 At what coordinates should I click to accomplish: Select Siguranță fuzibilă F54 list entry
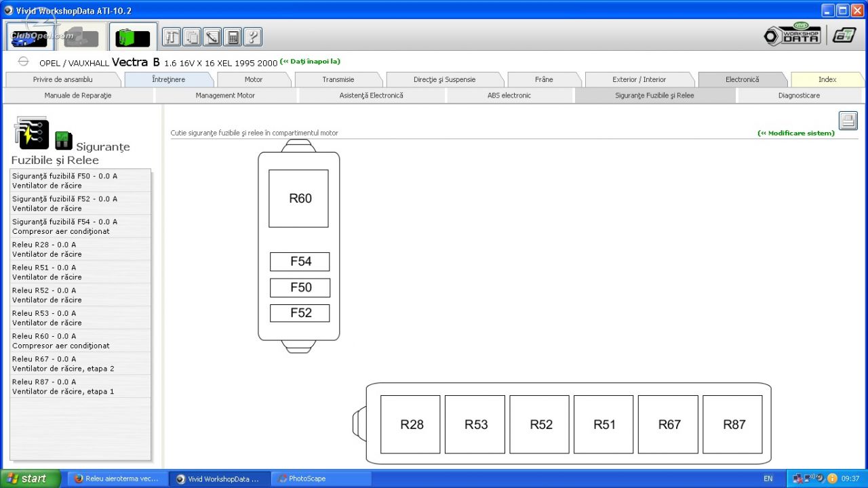tap(81, 226)
